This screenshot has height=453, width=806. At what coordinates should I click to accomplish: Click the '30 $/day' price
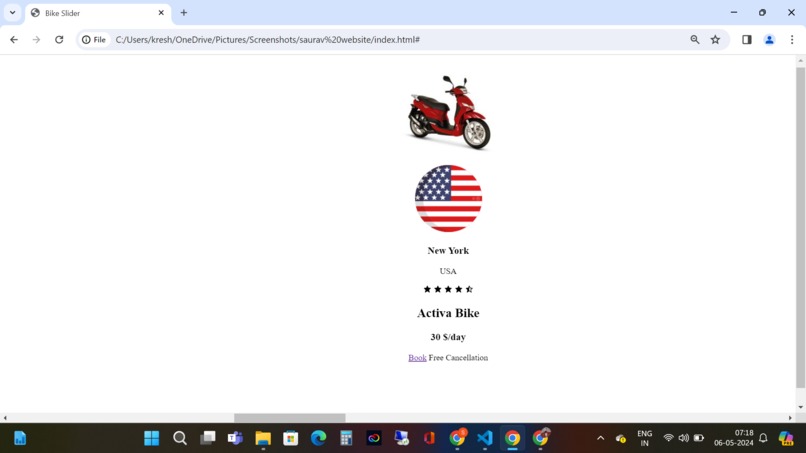coord(448,337)
